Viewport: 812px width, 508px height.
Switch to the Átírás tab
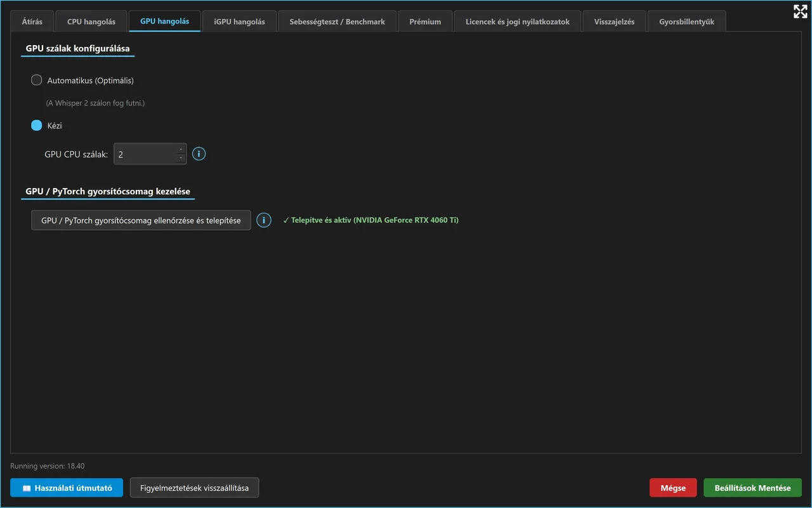[32, 22]
